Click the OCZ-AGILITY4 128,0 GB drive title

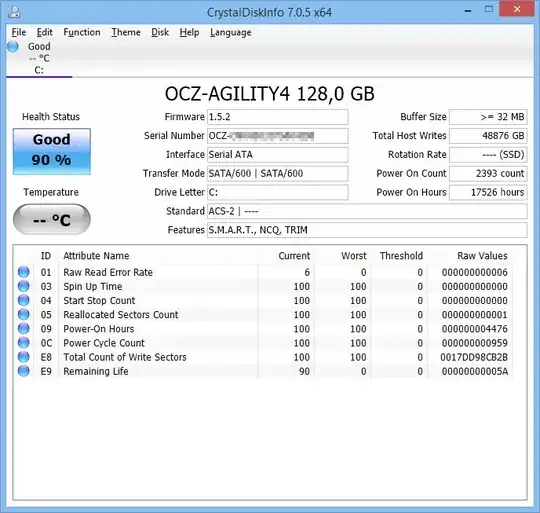[270, 94]
